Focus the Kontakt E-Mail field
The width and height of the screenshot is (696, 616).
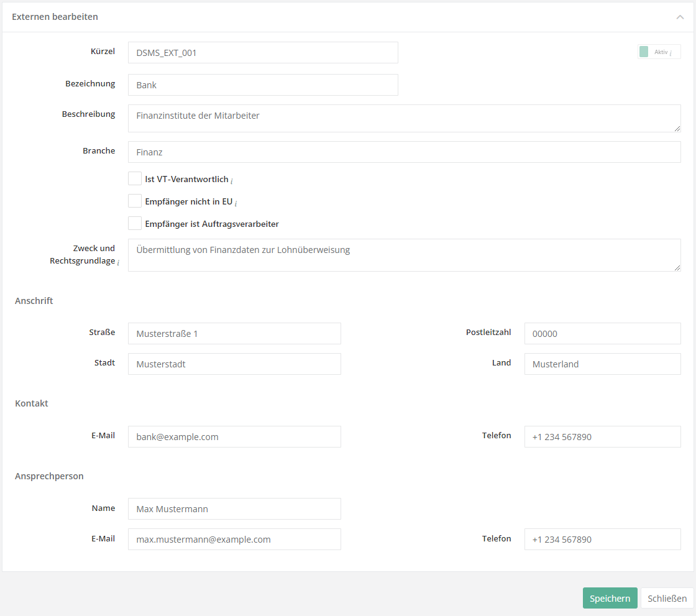pyautogui.click(x=234, y=437)
